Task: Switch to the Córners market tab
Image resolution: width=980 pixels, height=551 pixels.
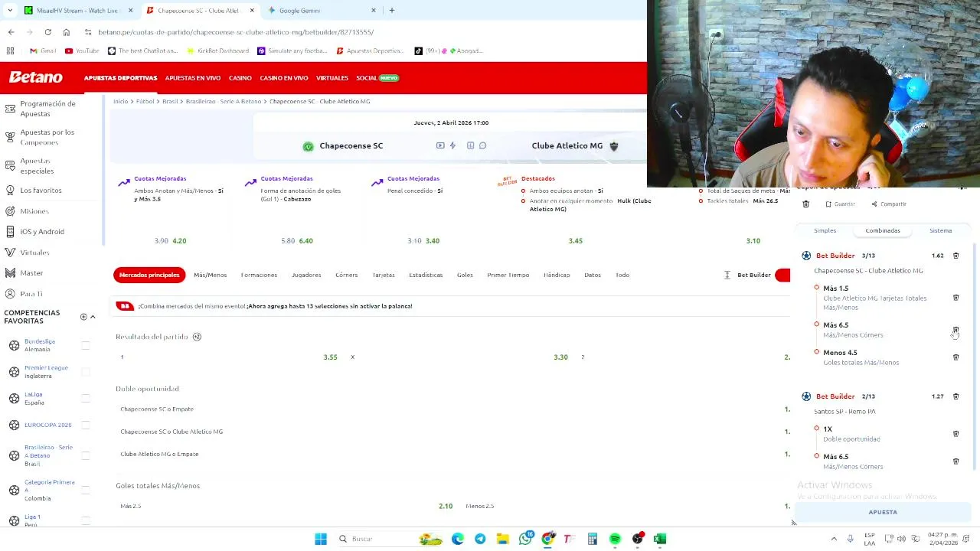Action: [346, 275]
